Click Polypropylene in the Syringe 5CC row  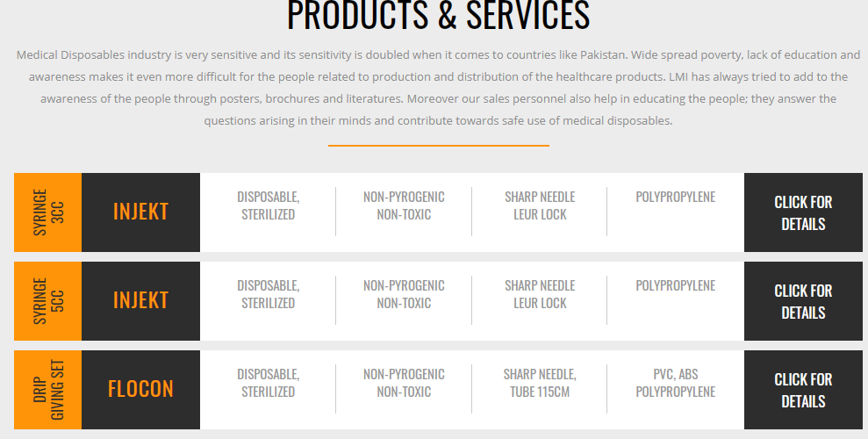click(x=675, y=285)
